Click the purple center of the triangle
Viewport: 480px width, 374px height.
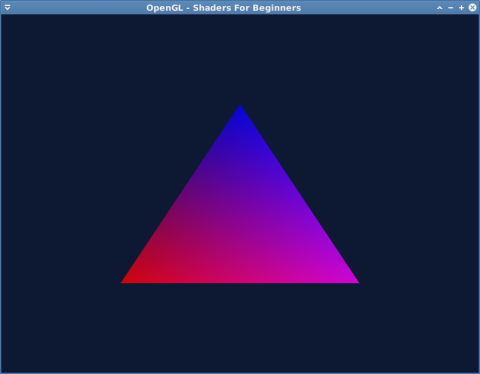coord(240,223)
